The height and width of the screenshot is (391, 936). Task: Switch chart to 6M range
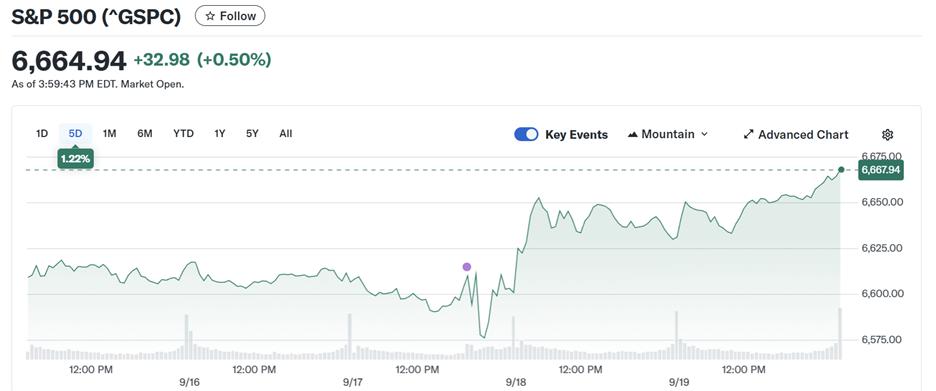pos(145,134)
